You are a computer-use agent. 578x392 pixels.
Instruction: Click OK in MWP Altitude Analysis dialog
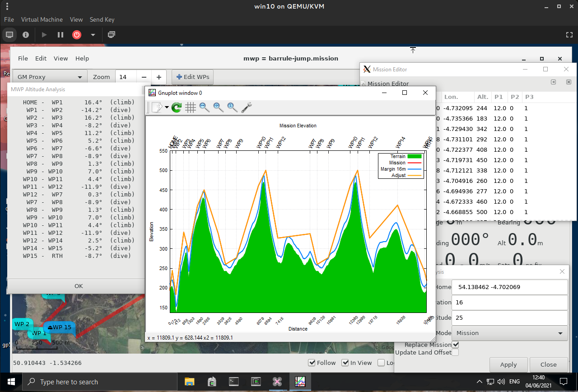[79, 286]
